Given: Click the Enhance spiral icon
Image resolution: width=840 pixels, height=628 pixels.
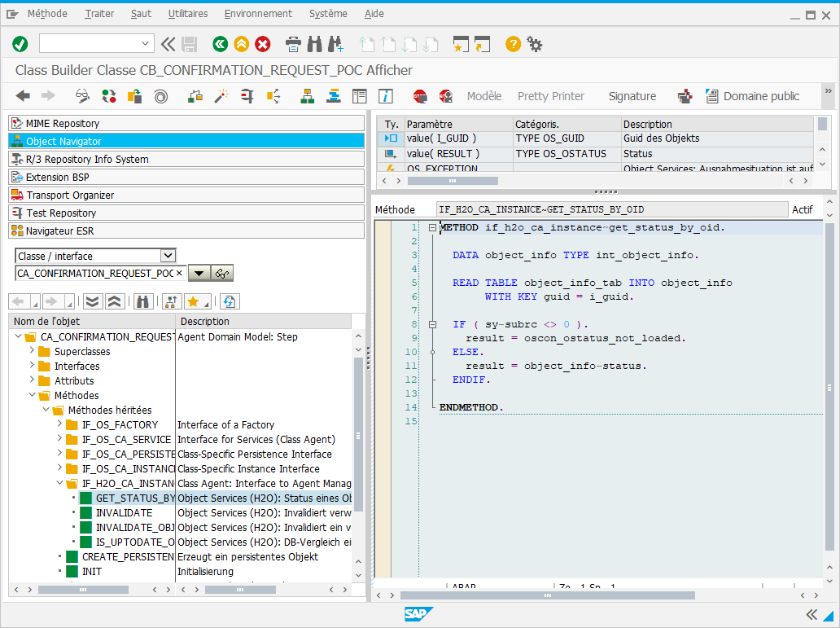Looking at the screenshot, I should coord(160,96).
